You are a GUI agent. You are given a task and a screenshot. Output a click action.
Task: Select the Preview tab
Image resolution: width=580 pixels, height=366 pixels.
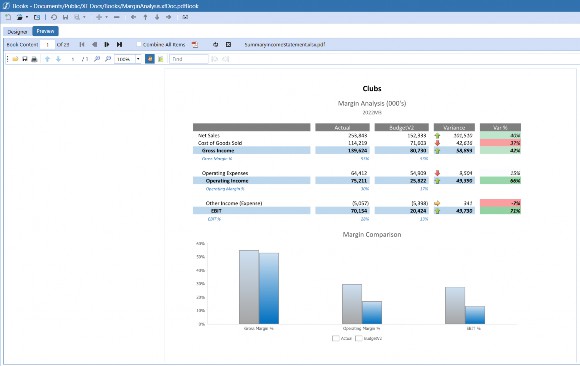[x=45, y=31]
